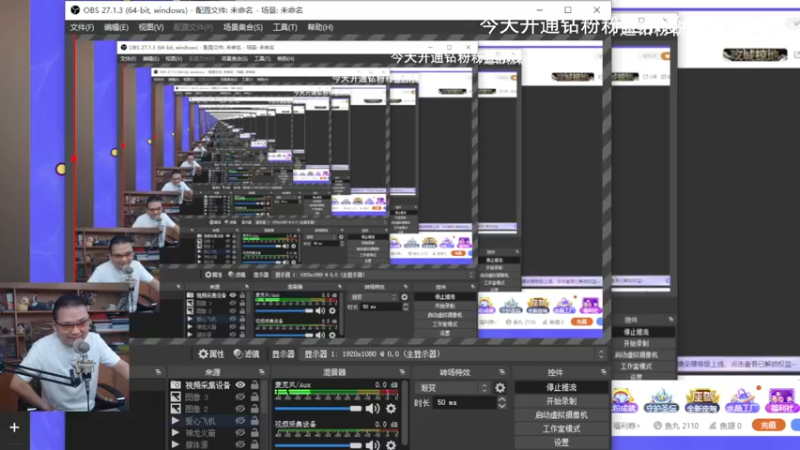This screenshot has width=800, height=450.
Task: Click the plus icon at the screen's left edge
Action: (x=14, y=428)
